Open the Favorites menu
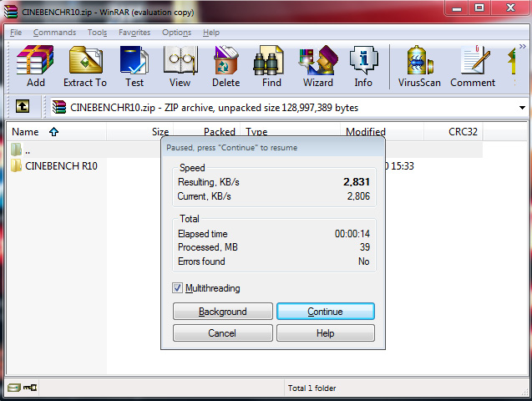532x401 pixels. click(x=134, y=33)
